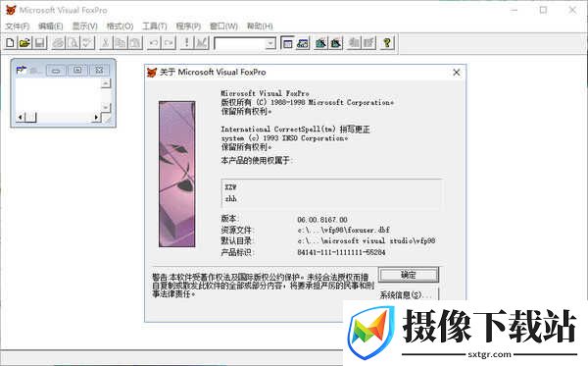Image resolution: width=588 pixels, height=366 pixels.
Task: Open the 帮助(H) menu
Action: click(260, 26)
